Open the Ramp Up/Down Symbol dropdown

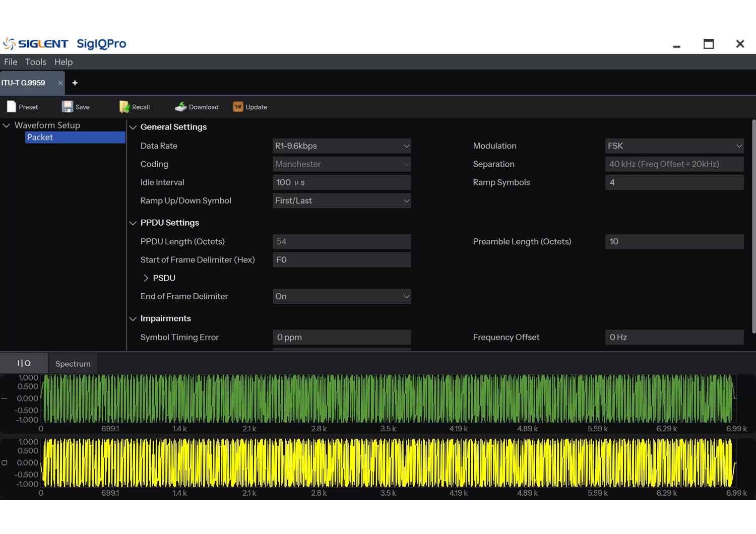342,201
